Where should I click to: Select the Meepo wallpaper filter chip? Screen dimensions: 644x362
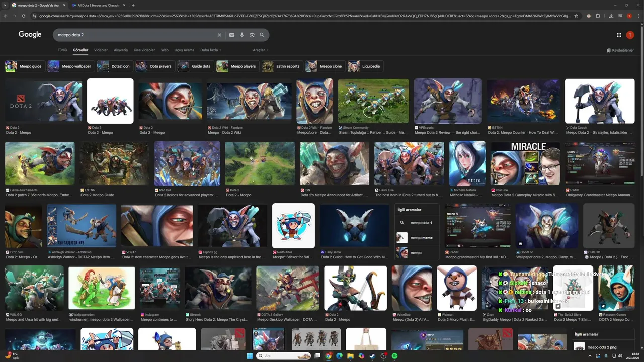(71, 66)
